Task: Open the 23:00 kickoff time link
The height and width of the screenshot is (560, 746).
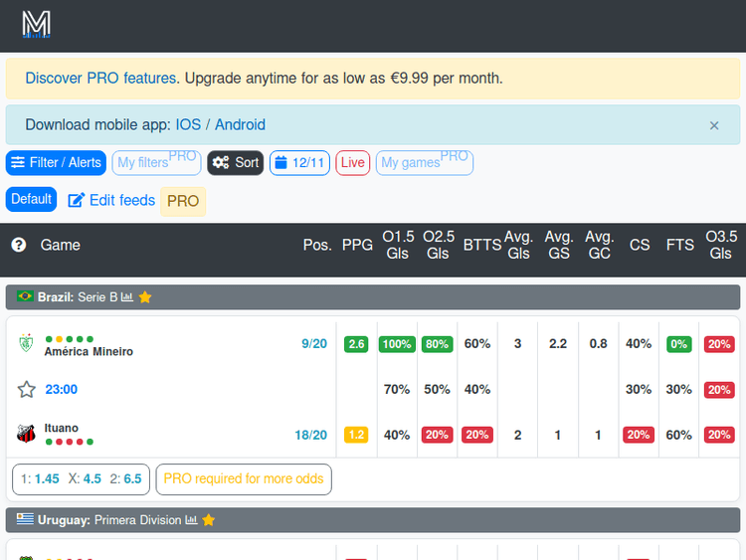Action: point(62,389)
